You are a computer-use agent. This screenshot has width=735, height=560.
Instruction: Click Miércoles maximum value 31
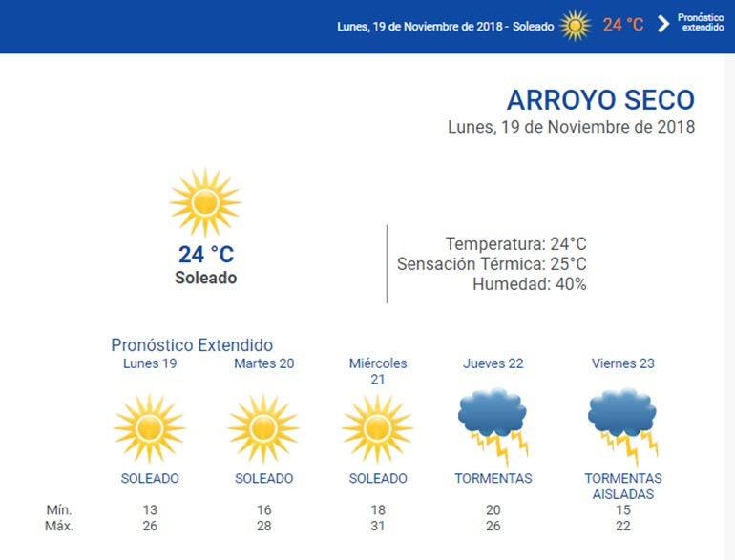coord(378,526)
